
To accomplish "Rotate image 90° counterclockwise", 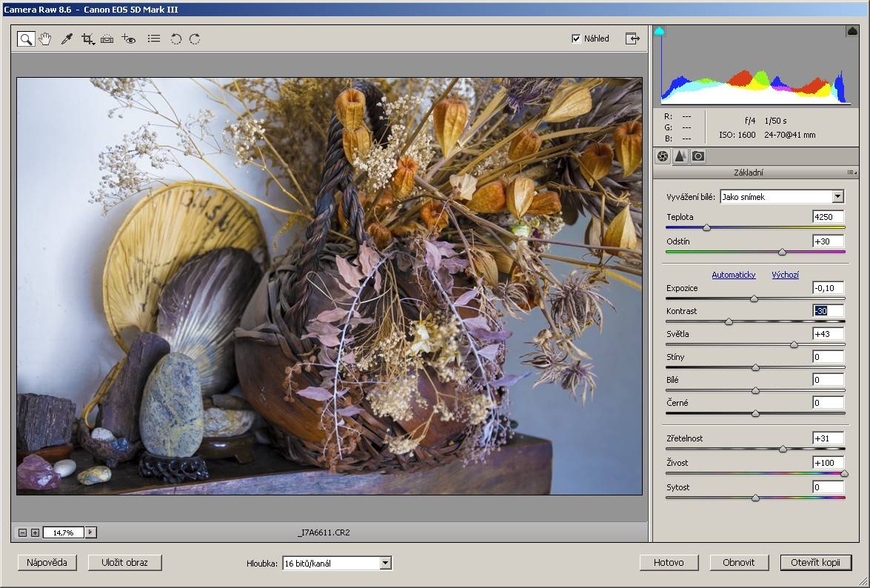I will (175, 39).
